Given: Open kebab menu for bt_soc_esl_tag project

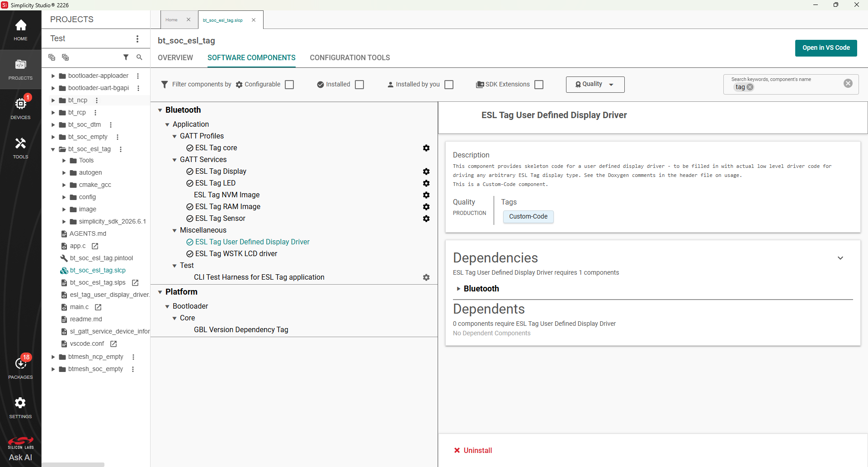Looking at the screenshot, I should [121, 149].
